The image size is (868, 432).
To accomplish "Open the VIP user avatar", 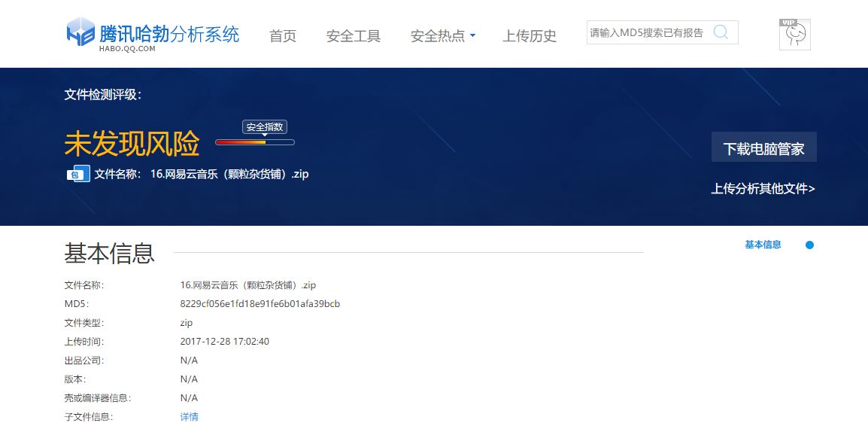I will click(x=795, y=35).
